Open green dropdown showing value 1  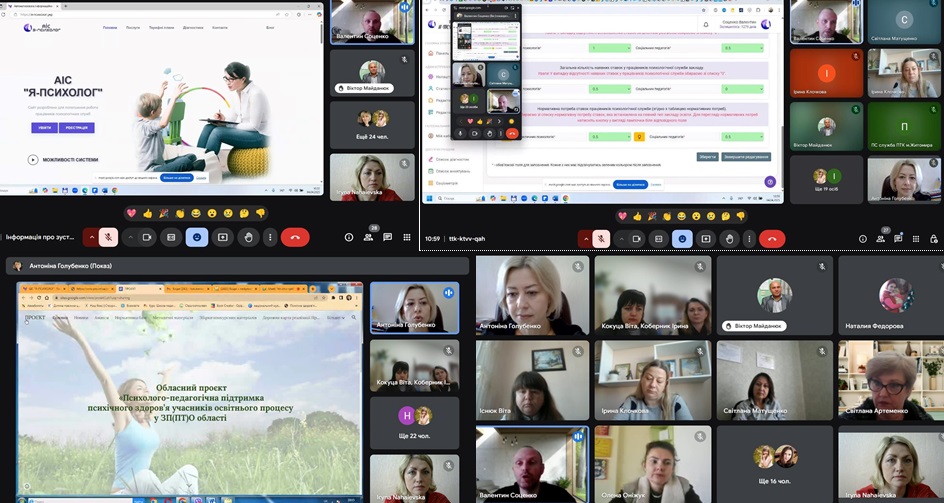(x=611, y=48)
